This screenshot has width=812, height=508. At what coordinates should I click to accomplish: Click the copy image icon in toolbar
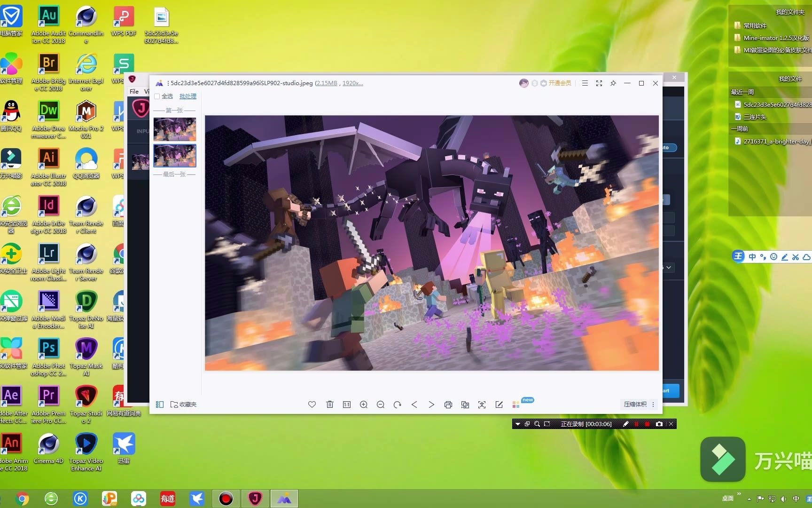(x=465, y=405)
